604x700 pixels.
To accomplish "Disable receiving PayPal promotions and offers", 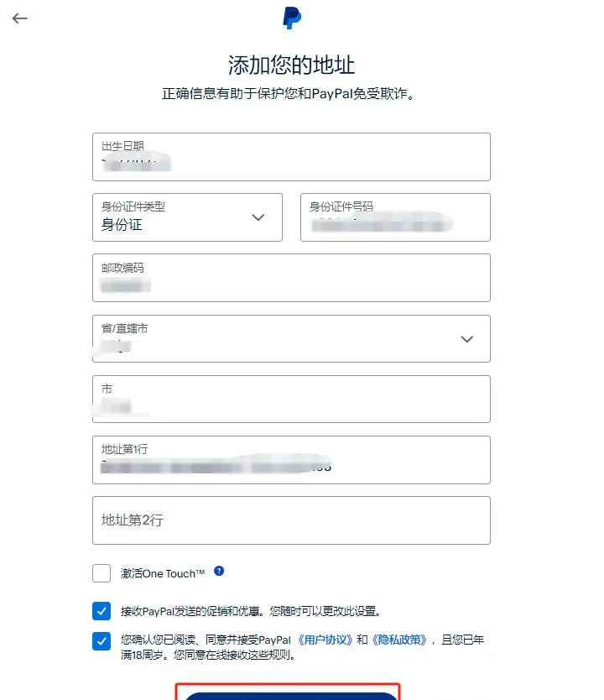I will pyautogui.click(x=101, y=611).
